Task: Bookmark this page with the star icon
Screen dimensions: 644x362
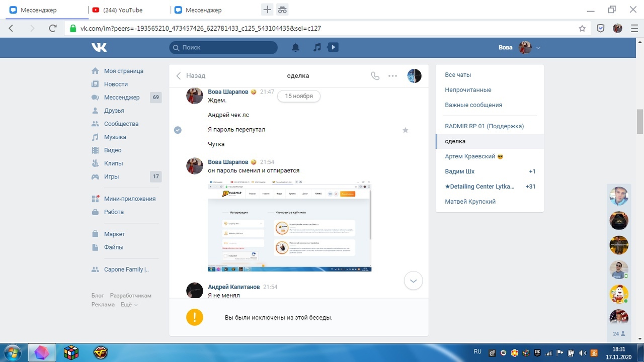Action: 582,29
